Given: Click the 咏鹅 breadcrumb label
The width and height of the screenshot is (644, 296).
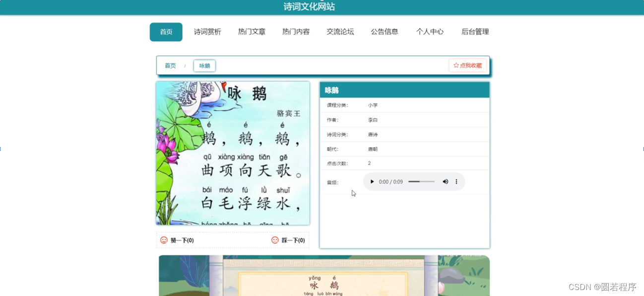Looking at the screenshot, I should [204, 65].
